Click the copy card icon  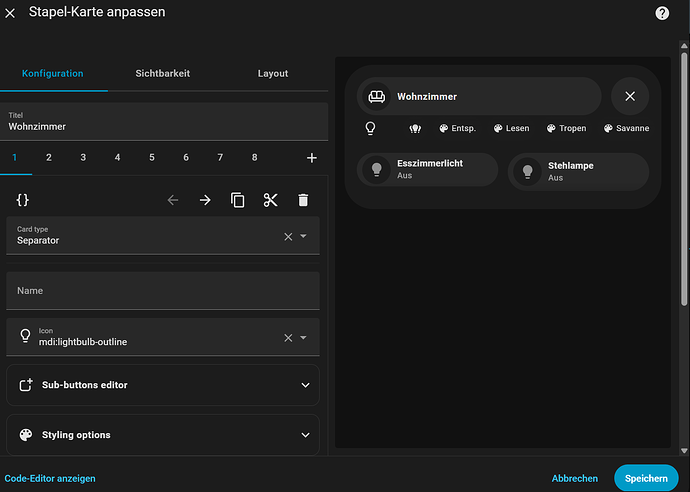coord(238,200)
